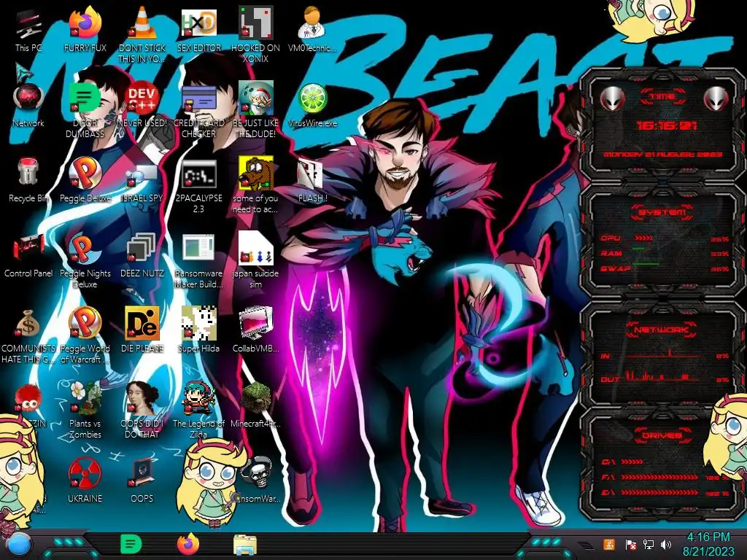Open the VLC cone shortcut icon
Image resolution: width=747 pixels, height=560 pixels.
[142, 23]
